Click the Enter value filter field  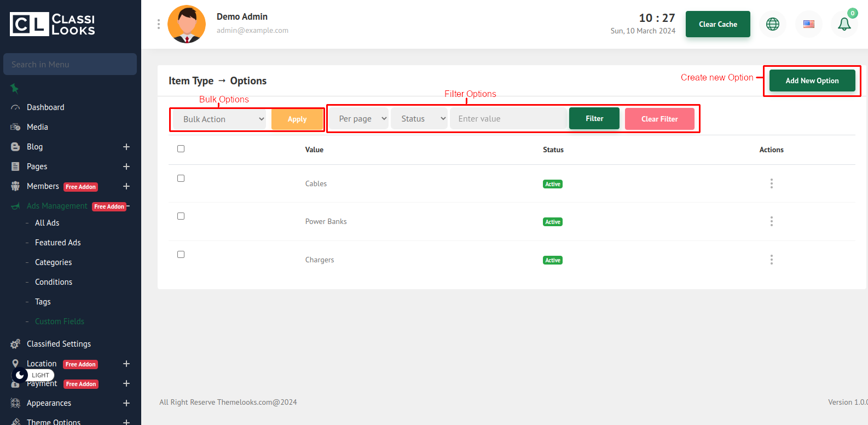[508, 119]
